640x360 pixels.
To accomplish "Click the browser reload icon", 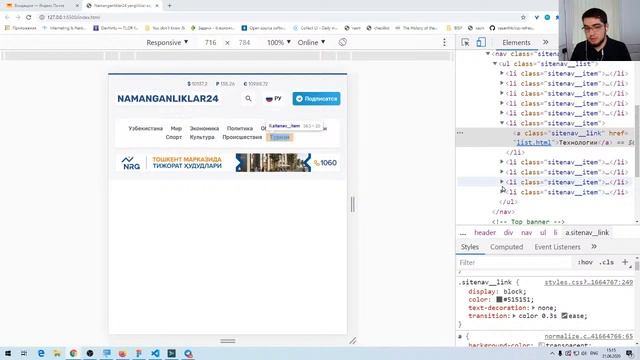I will coord(29,17).
